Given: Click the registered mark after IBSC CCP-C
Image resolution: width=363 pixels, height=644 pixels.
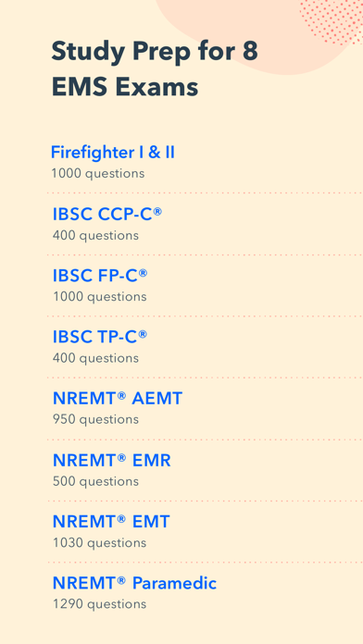Looking at the screenshot, I should (157, 211).
